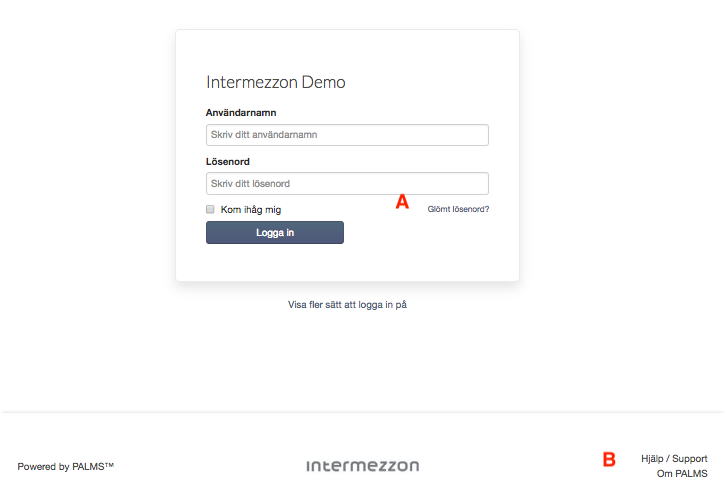727x503 pixels.
Task: Open the Om PALMS link
Action: [682, 473]
